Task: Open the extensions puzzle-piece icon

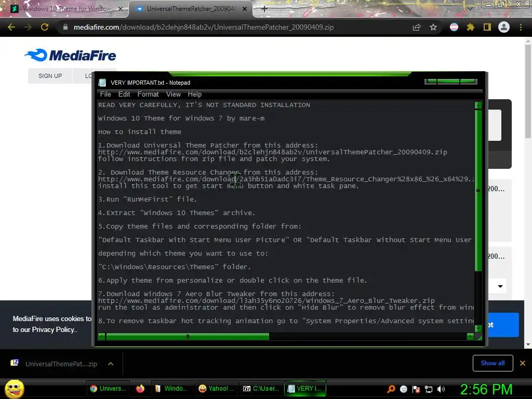Action: tap(471, 27)
